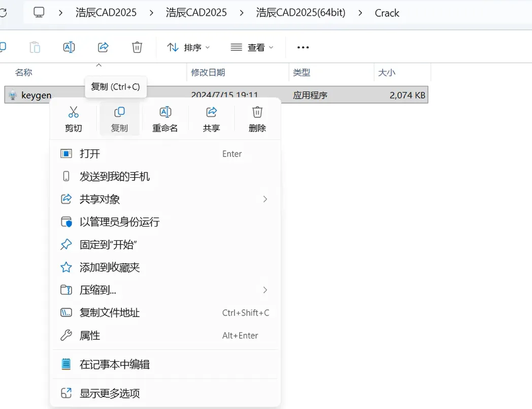
Task: Expand the 压缩到... submenu arrow
Action: tap(265, 290)
